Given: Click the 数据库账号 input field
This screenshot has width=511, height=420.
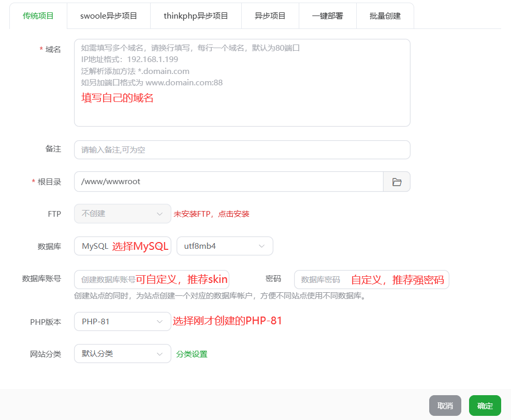Looking at the screenshot, I should [x=151, y=280].
